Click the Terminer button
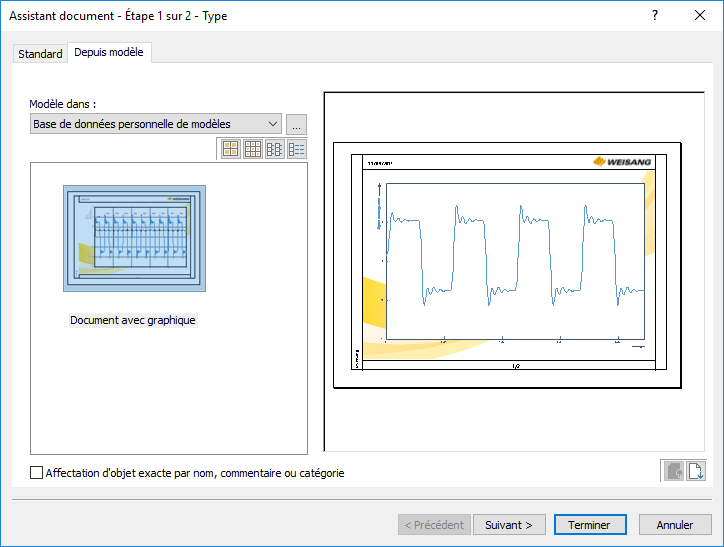 coord(590,525)
